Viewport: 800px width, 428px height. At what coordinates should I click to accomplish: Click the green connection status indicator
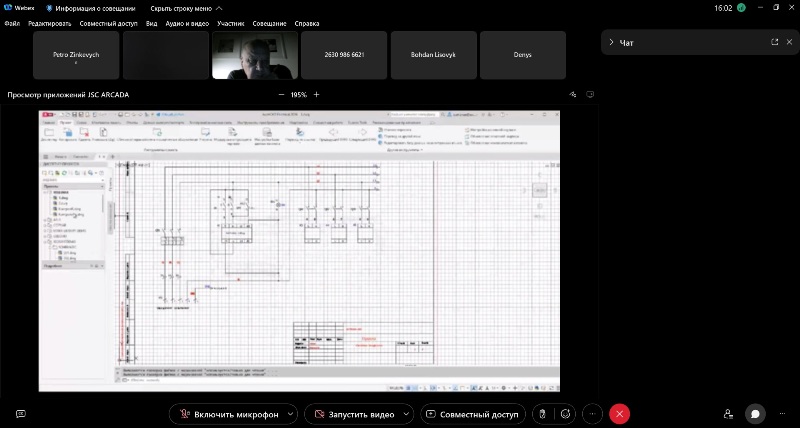coord(741,8)
